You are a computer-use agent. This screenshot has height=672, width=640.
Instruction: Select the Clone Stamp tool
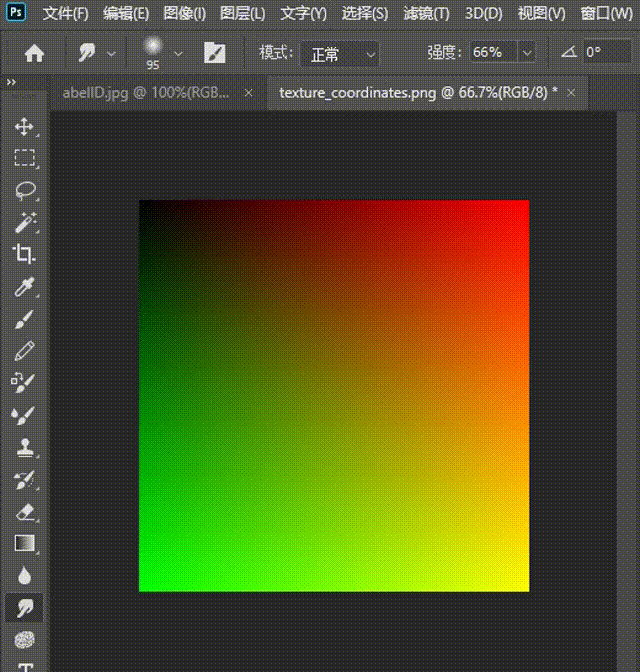pyautogui.click(x=24, y=447)
